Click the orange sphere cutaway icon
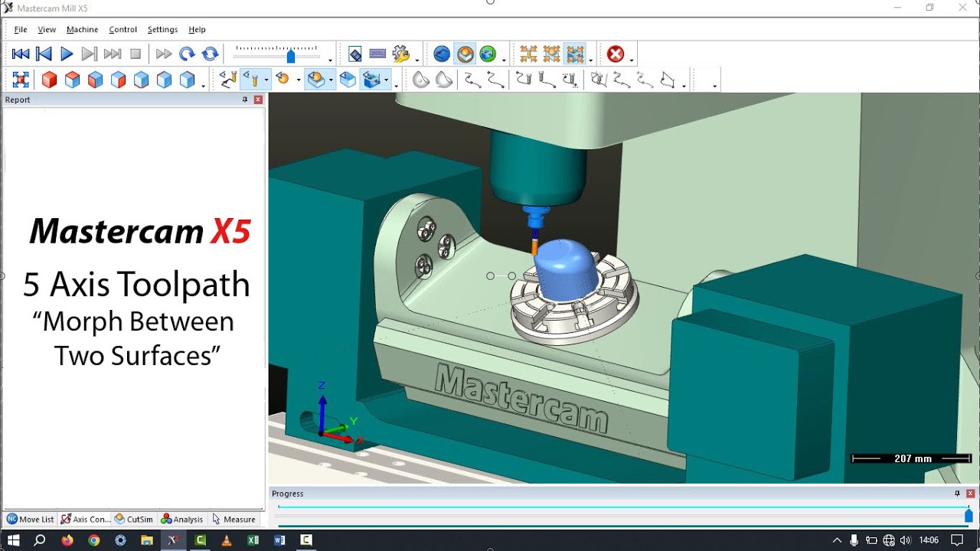This screenshot has width=980, height=551. tap(283, 79)
